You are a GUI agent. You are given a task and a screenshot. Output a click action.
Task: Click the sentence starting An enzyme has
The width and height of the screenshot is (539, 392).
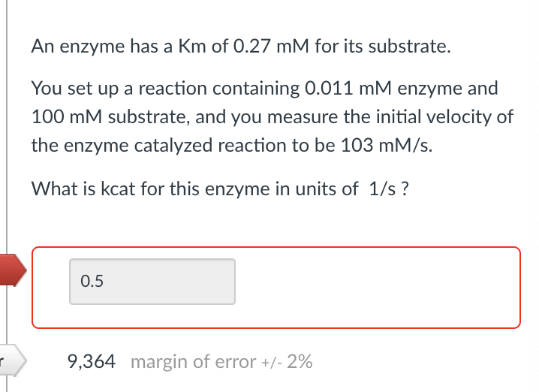[x=241, y=47]
